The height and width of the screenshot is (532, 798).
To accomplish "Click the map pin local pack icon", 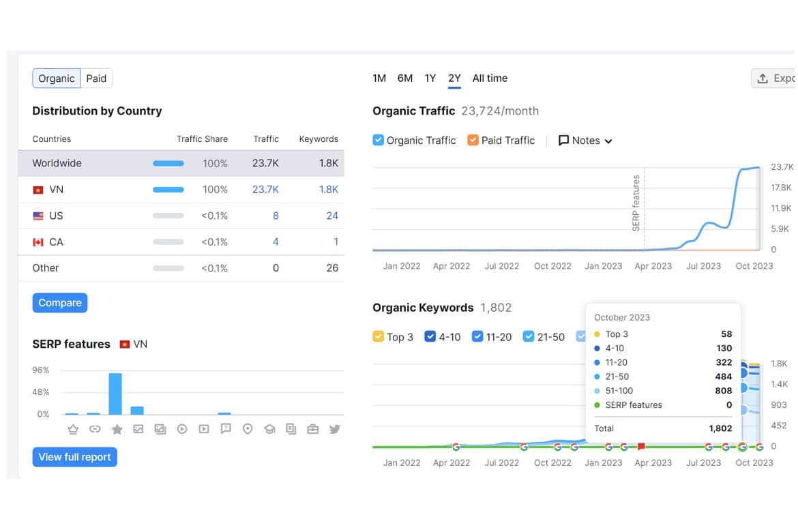I will pyautogui.click(x=248, y=429).
